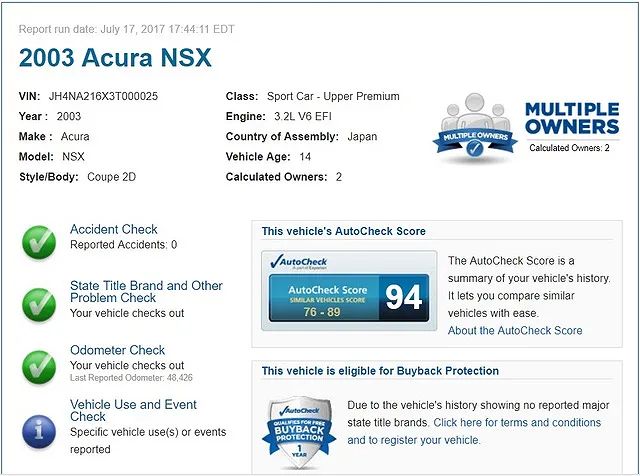Click here for terms and conditions link

[517, 422]
